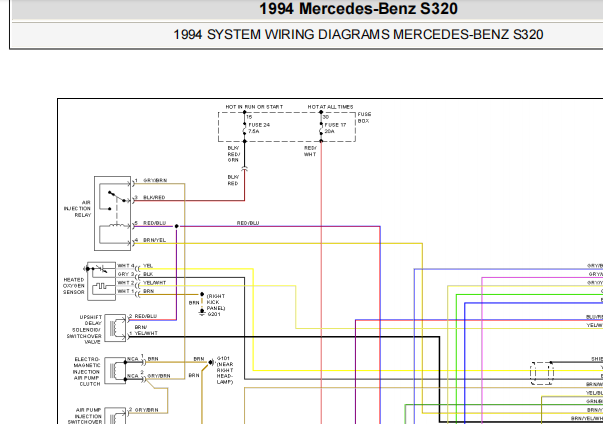Select the 'WHT 2' oxygen sensor terminal label

(x=126, y=283)
